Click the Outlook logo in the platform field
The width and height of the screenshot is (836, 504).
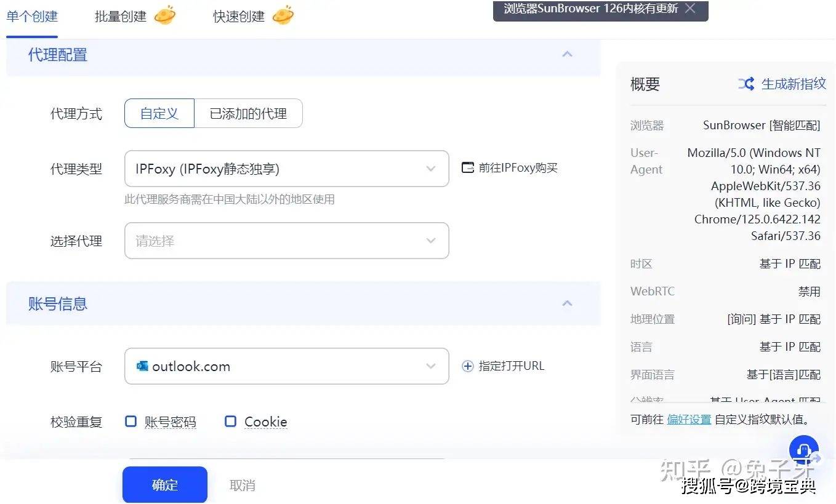click(142, 366)
